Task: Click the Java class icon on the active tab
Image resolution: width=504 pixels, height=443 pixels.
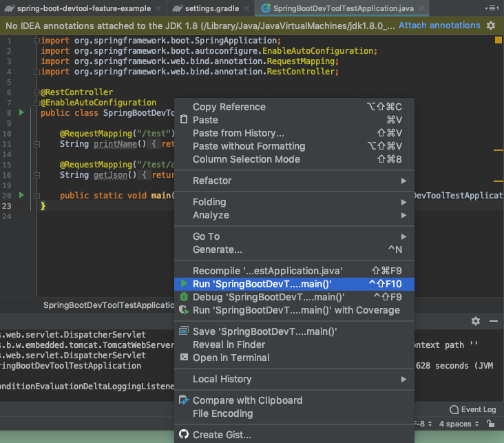Action: tap(265, 8)
